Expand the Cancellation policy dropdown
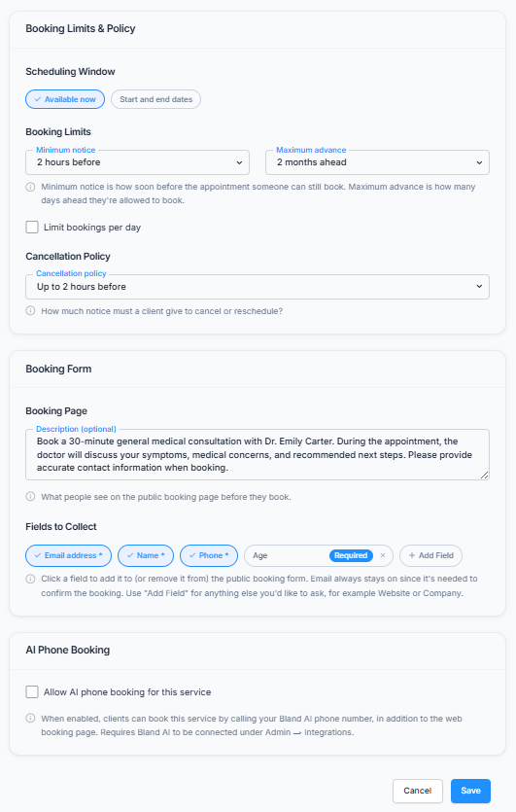The width and height of the screenshot is (516, 812). coord(258,286)
